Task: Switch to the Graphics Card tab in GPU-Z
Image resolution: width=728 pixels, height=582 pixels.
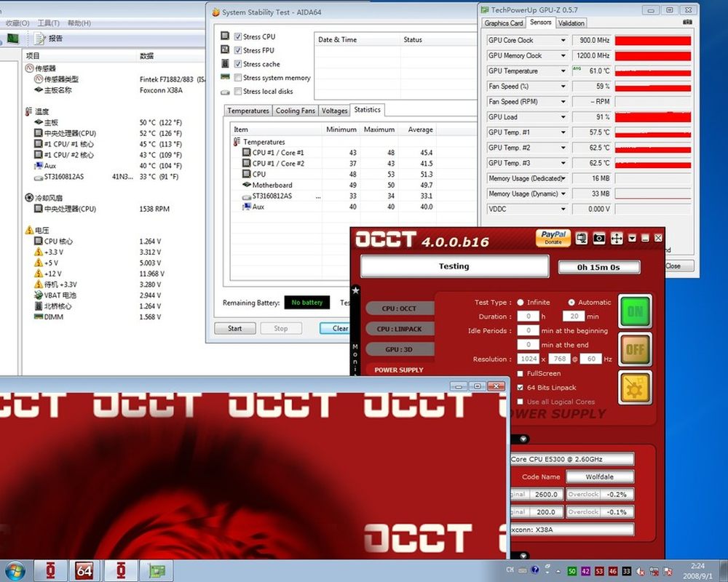Action: coord(504,23)
